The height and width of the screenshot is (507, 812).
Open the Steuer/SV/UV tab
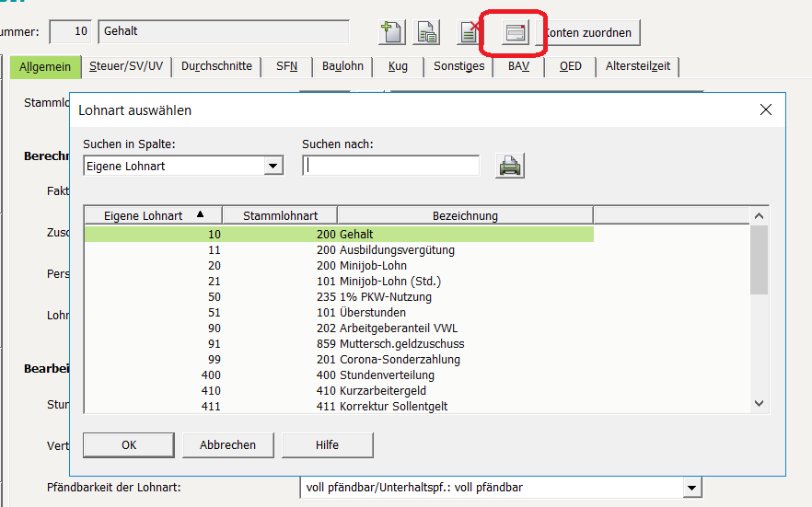(126, 66)
